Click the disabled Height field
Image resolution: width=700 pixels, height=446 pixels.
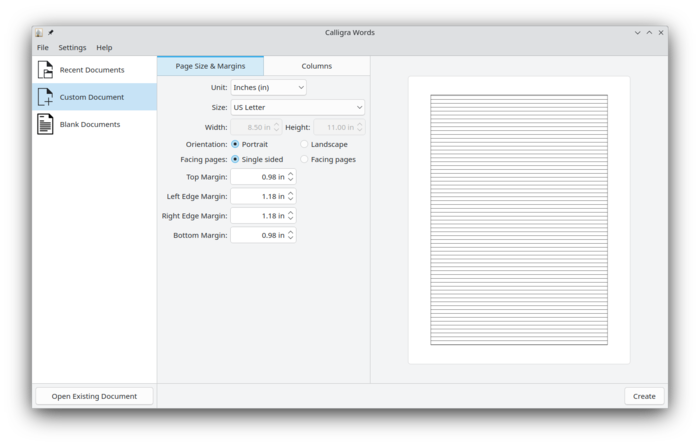point(339,127)
